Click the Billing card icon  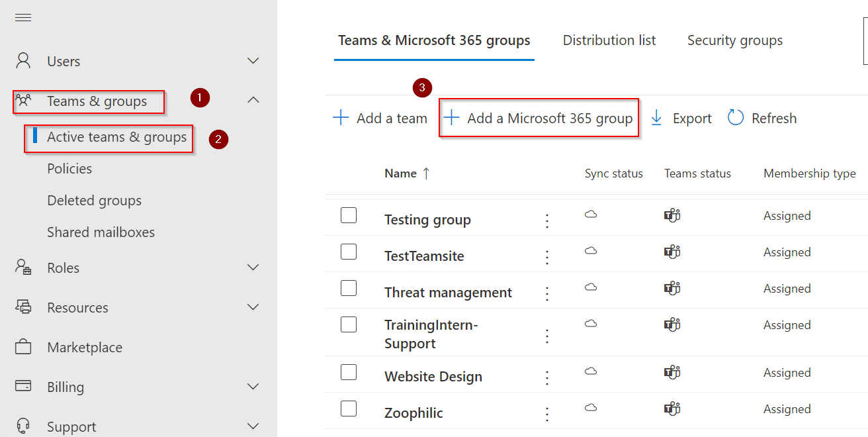click(22, 387)
